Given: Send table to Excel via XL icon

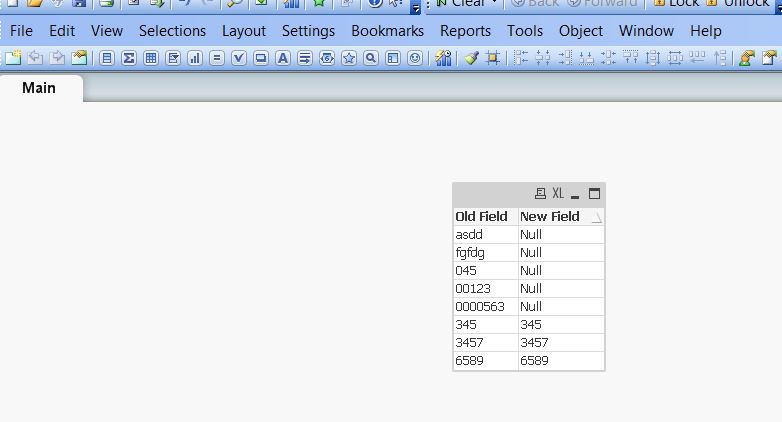Looking at the screenshot, I should click(x=558, y=194).
